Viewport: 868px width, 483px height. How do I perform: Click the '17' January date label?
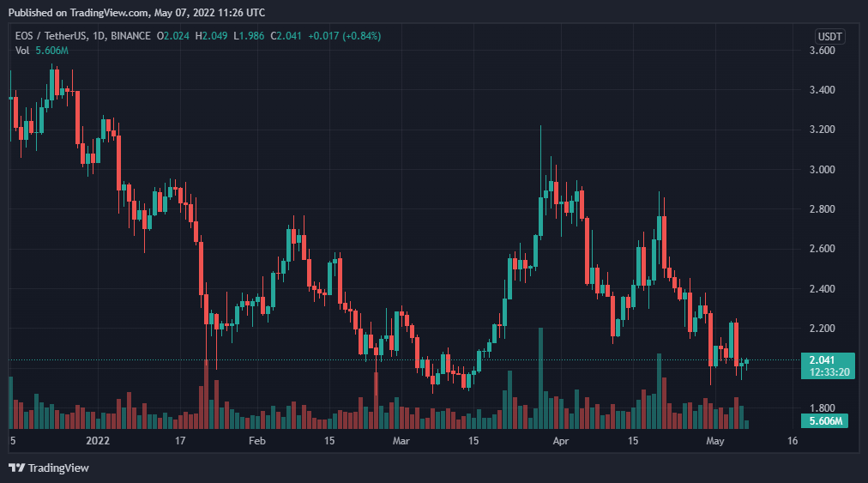pyautogui.click(x=180, y=441)
